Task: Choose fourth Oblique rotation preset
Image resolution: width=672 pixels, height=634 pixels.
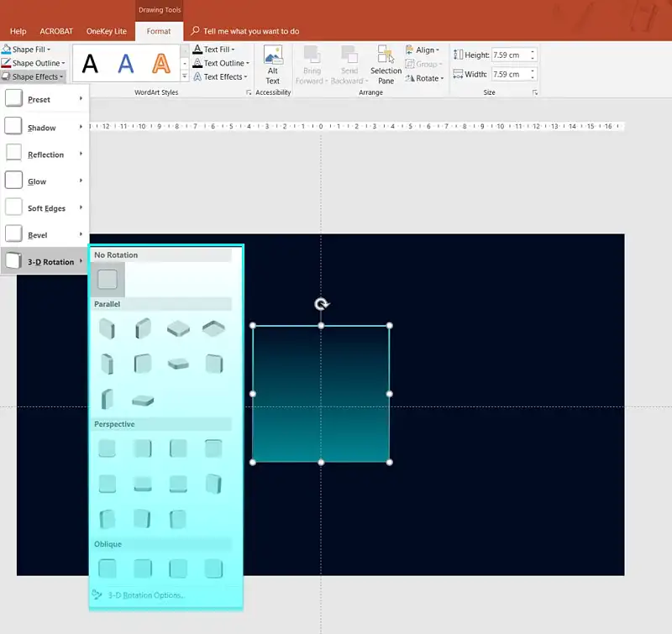Action: (213, 569)
